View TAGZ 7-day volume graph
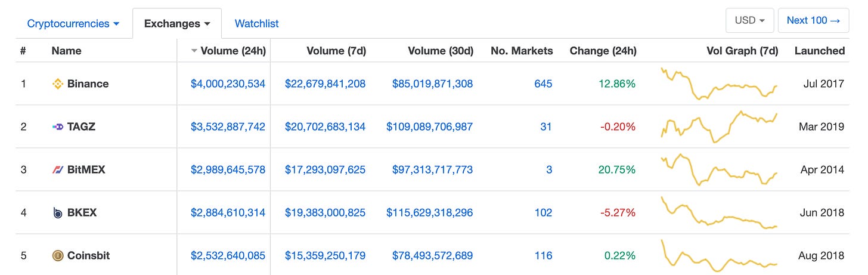 (x=719, y=126)
